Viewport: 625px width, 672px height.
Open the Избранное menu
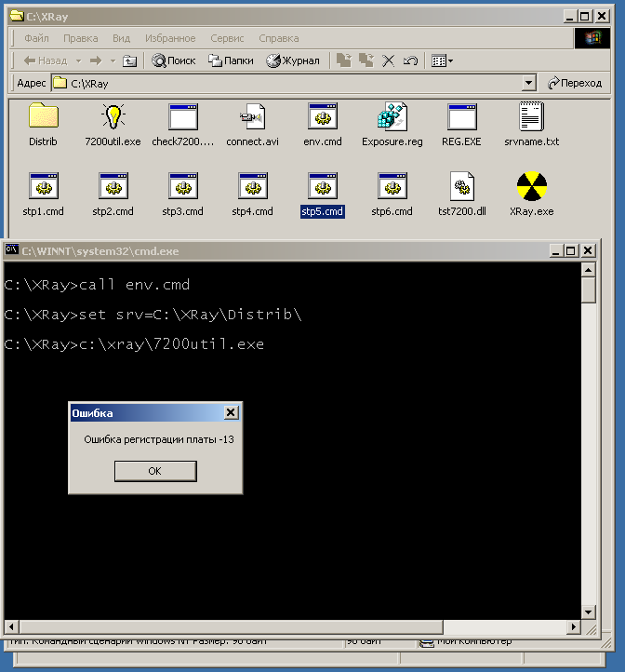170,38
